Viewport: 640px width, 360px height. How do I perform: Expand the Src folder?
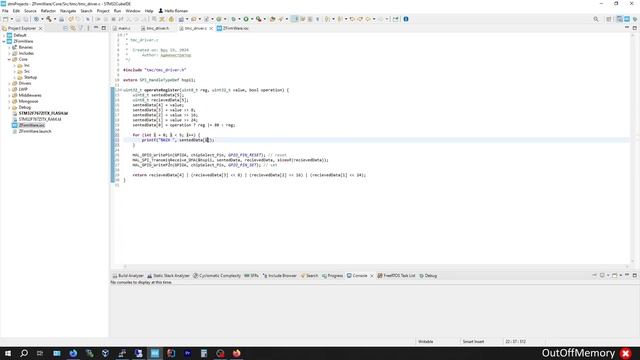pyautogui.click(x=15, y=71)
